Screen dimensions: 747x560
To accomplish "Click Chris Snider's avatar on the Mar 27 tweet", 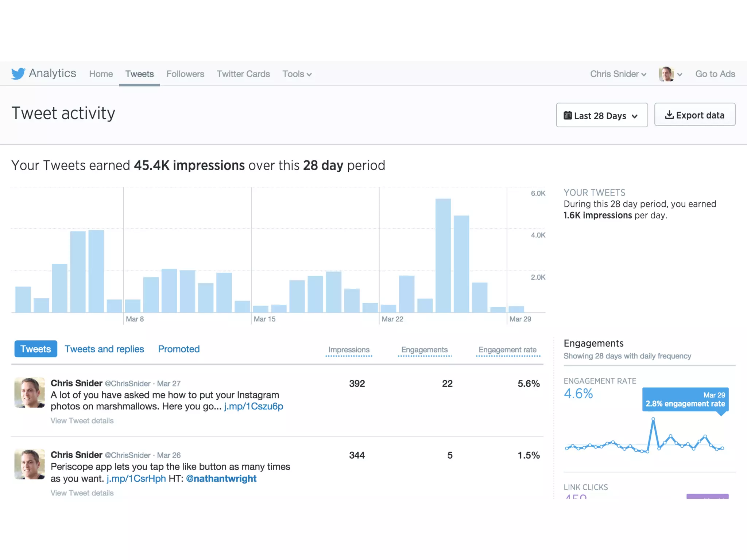I will click(30, 393).
